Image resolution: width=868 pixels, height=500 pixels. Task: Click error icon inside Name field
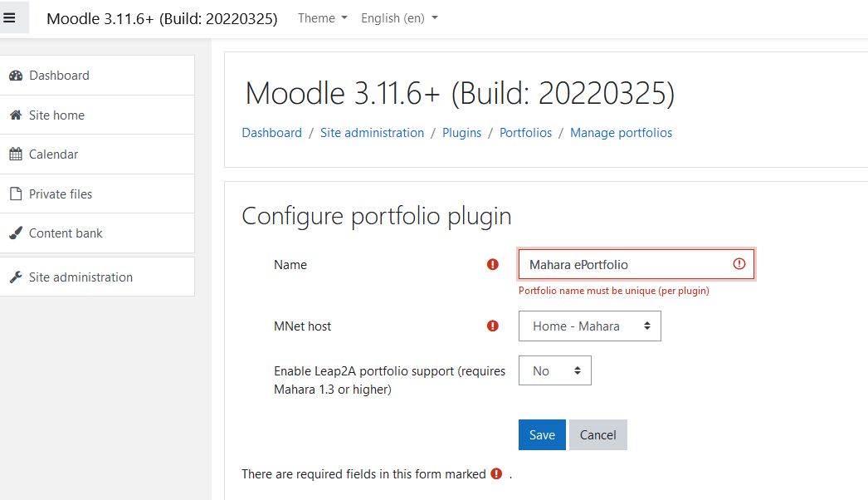pyautogui.click(x=739, y=264)
